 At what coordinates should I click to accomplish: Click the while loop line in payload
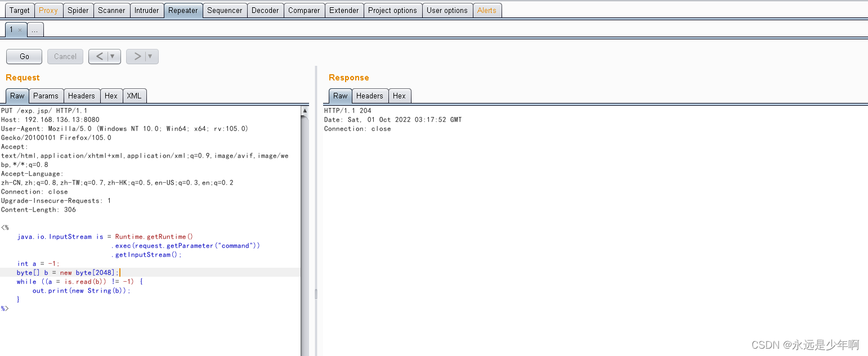(79, 282)
